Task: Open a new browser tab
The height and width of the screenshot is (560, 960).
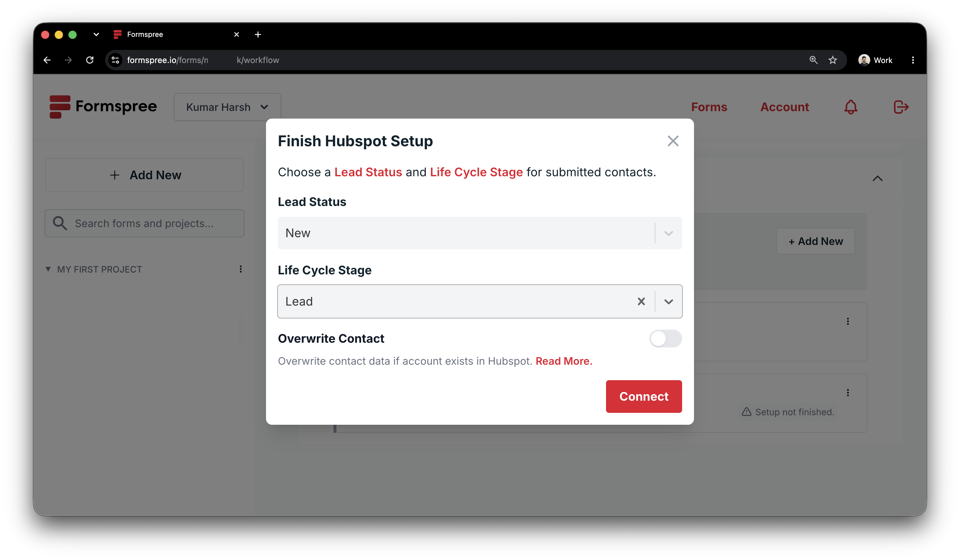Action: 258,34
